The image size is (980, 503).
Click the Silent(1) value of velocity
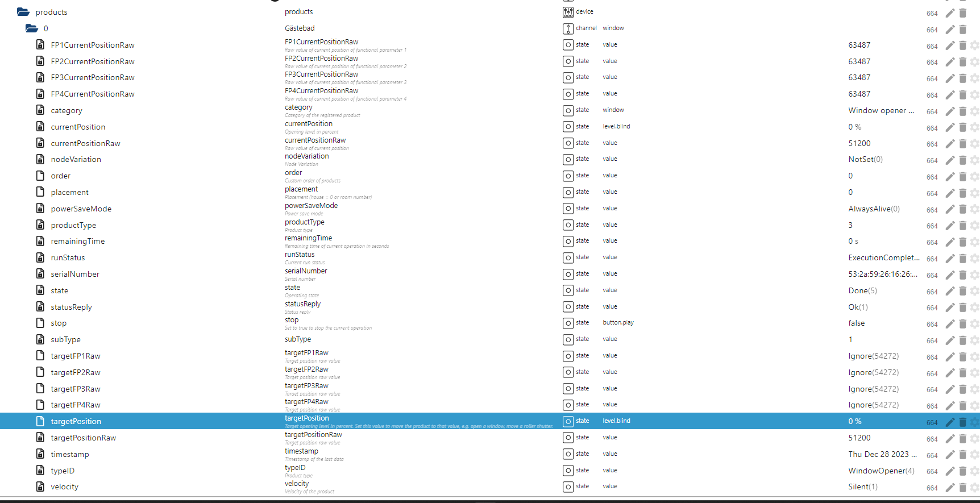pos(863,487)
